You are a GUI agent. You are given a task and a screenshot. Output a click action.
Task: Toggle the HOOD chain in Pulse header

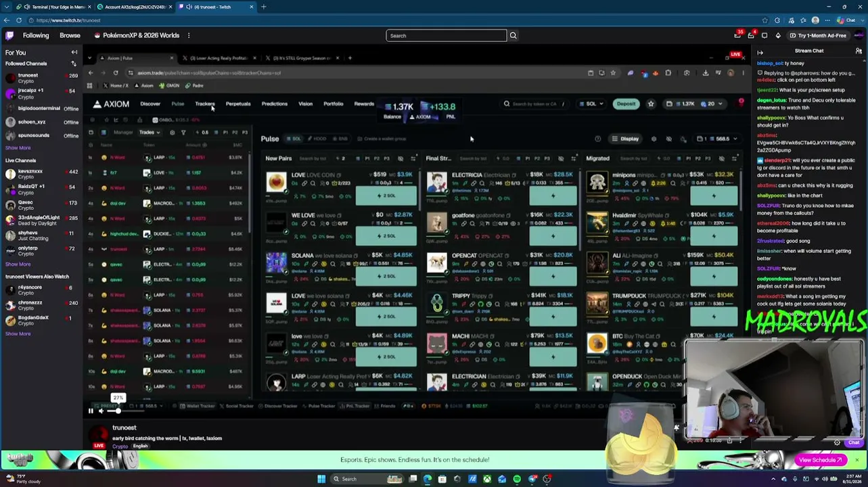[x=317, y=139]
